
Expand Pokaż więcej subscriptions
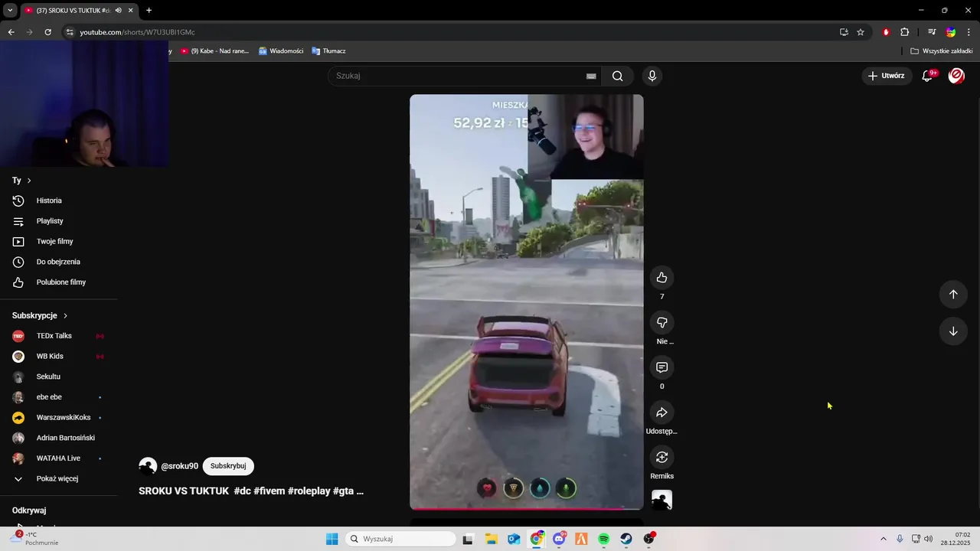click(58, 479)
